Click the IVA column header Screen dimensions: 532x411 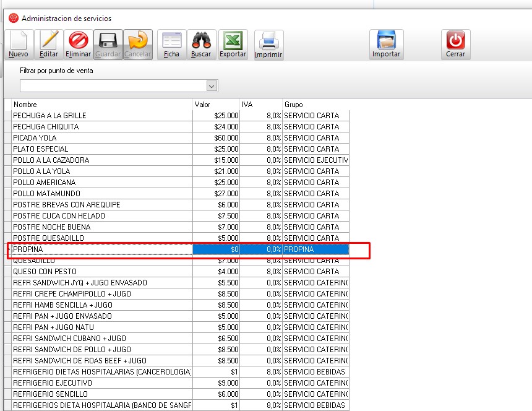pos(260,105)
